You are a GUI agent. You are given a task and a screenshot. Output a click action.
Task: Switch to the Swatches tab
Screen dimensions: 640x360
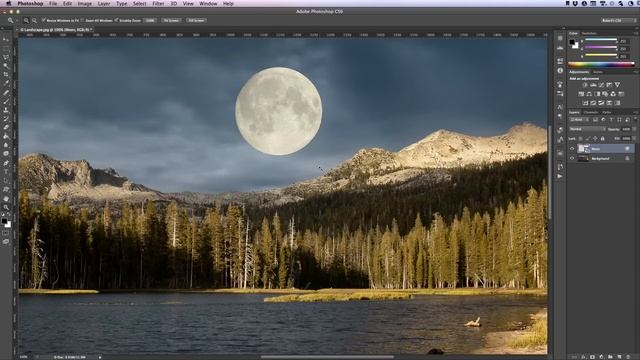589,33
